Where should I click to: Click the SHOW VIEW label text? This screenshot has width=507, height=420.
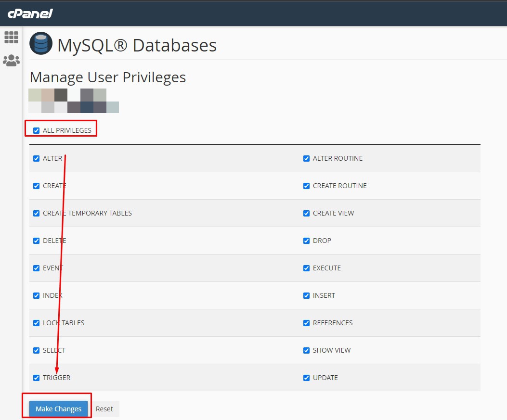click(332, 351)
